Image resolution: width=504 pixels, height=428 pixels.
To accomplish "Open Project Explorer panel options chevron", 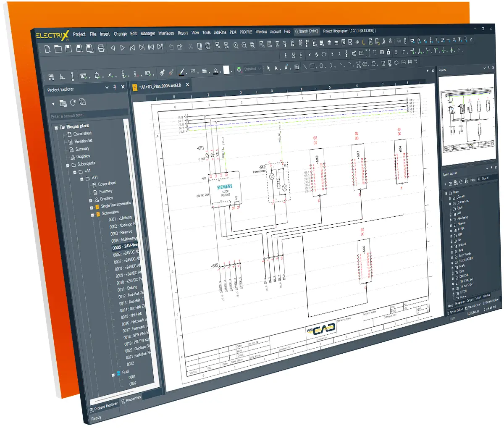I will point(107,87).
